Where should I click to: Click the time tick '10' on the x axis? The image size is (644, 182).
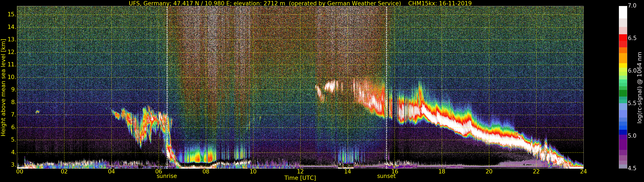253,172
